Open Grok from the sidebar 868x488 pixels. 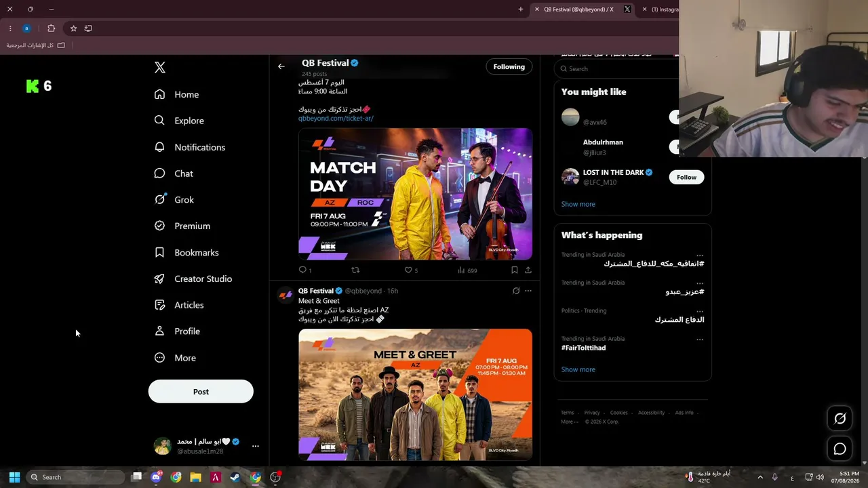(x=174, y=200)
